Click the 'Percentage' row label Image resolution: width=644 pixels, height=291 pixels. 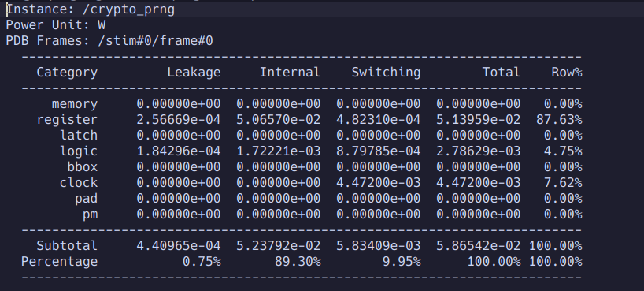click(x=60, y=262)
